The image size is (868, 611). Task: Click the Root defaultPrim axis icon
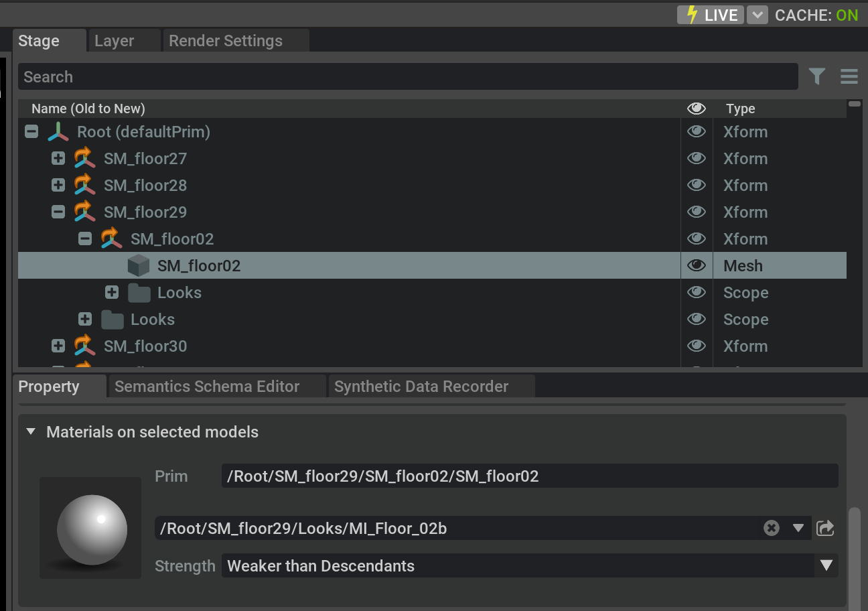[x=58, y=132]
